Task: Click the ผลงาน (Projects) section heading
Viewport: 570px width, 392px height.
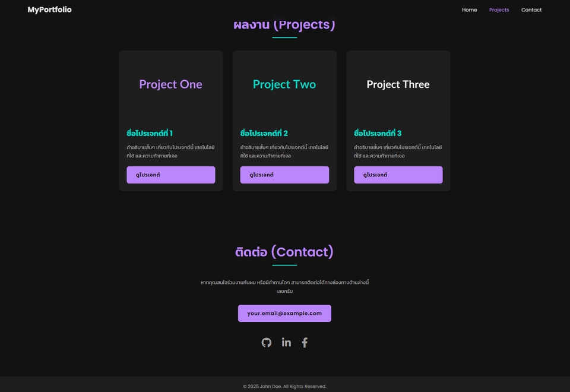Action: [284, 26]
